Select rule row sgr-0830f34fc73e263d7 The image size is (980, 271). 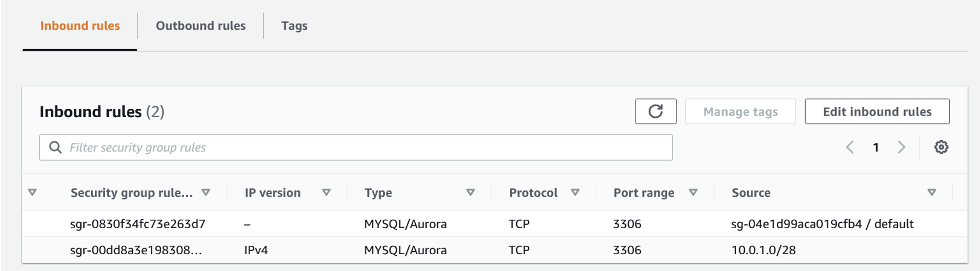click(x=138, y=224)
